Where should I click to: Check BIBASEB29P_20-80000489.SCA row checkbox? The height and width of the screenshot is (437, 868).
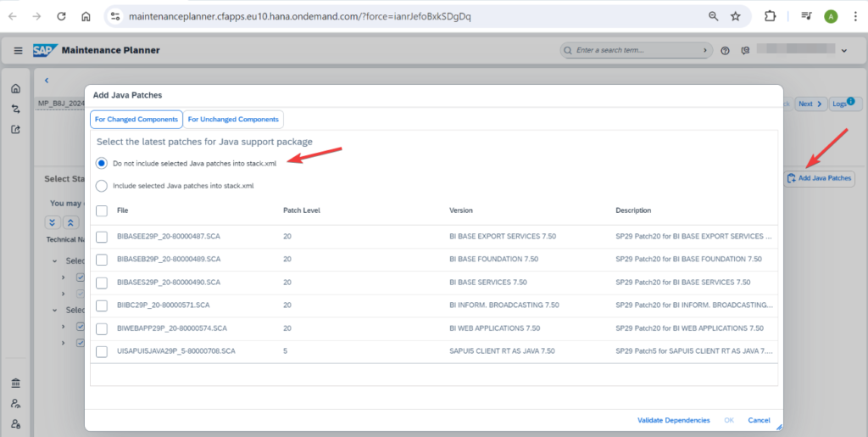click(102, 259)
